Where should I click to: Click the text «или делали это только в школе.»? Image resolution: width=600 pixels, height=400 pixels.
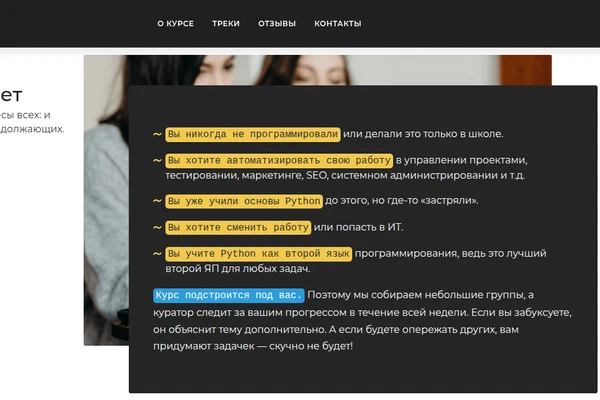tap(423, 134)
